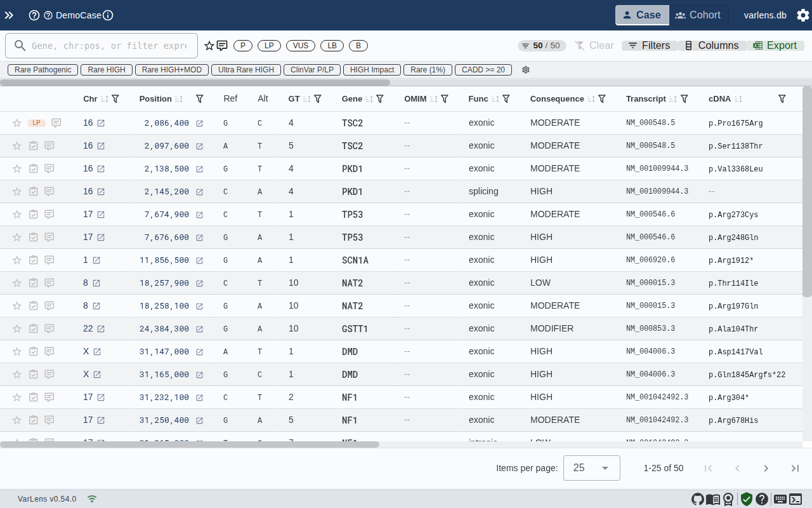812x508 pixels.
Task: Open the Items per page dropdown
Action: tap(591, 468)
